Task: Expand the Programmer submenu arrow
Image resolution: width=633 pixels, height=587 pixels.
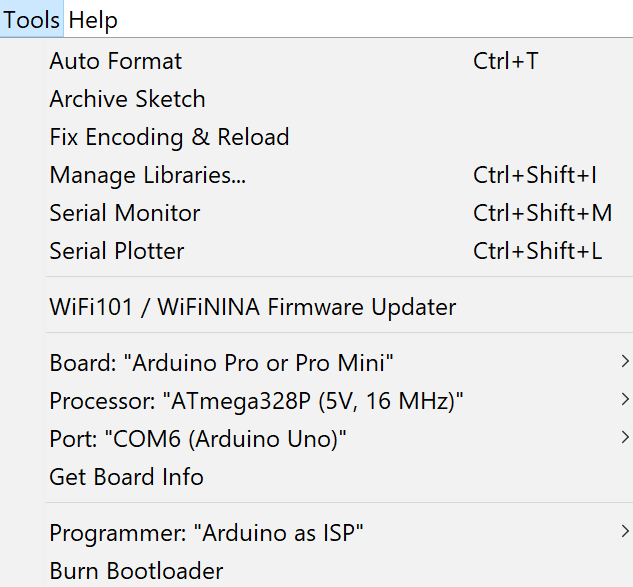Action: click(625, 531)
